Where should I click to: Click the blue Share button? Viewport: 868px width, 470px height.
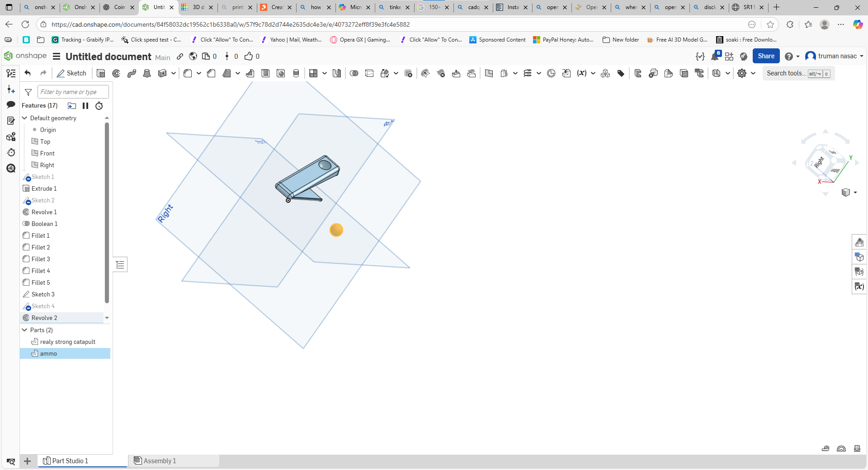pyautogui.click(x=766, y=56)
